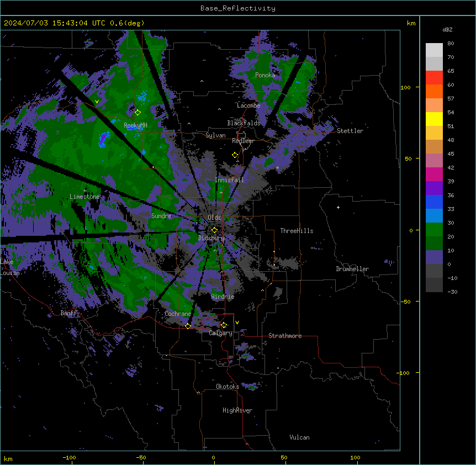Click the Banff map label
This screenshot has width=476, height=465.
tap(68, 313)
